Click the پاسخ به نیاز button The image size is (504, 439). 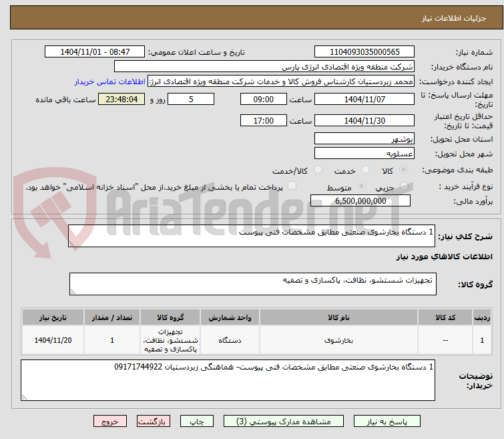pyautogui.click(x=387, y=422)
